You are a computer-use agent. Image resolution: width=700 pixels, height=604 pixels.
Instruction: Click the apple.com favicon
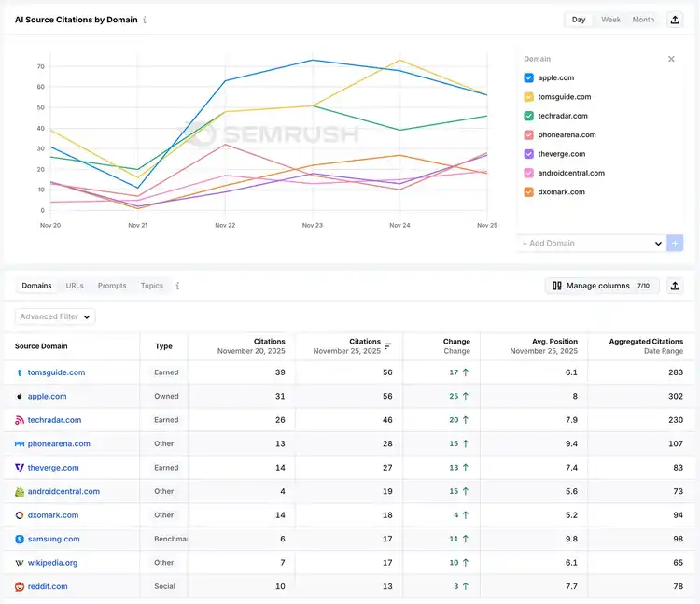coord(20,397)
